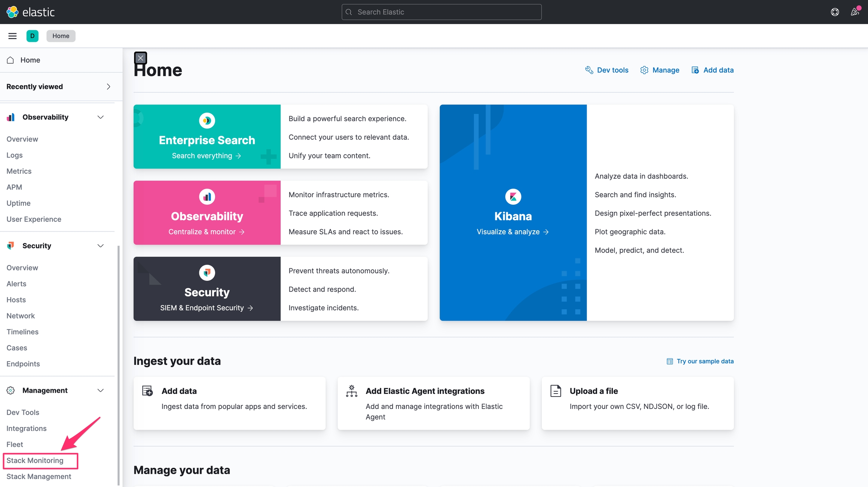Collapse the Observability nav section
The height and width of the screenshot is (487, 868).
click(x=101, y=117)
